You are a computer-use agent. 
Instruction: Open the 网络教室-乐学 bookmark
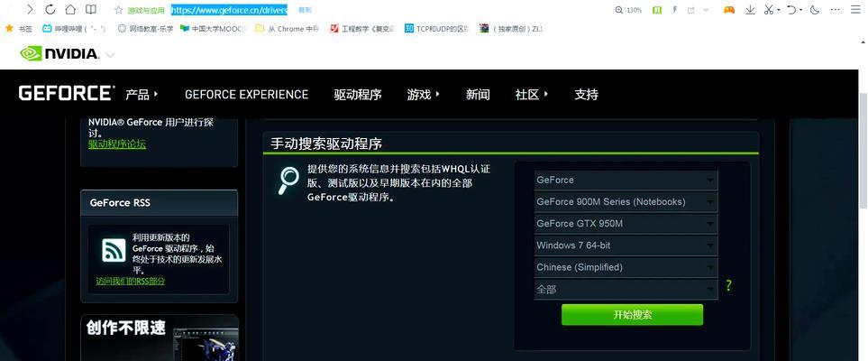[x=145, y=28]
